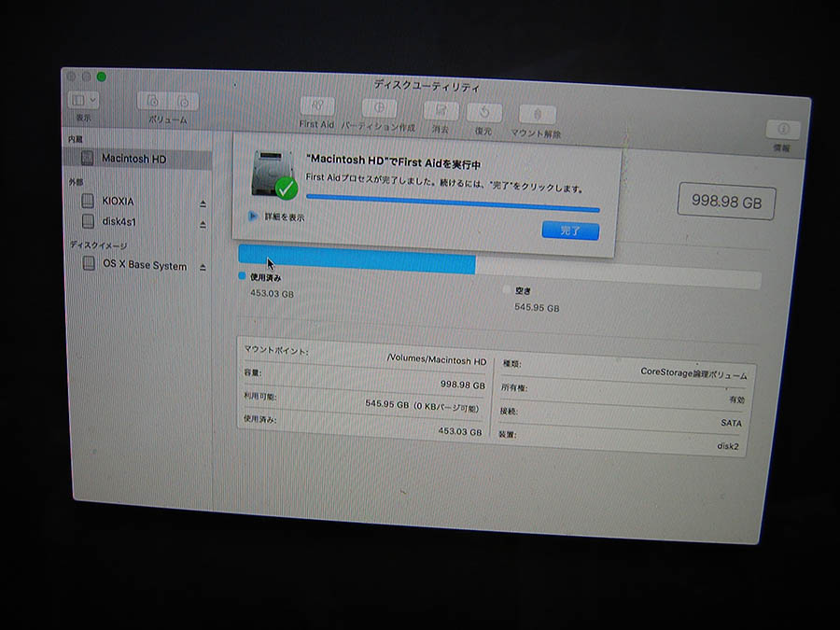Screen dimensions: 840x630
Task: Click the ディスクイメージ sidebar heading
Action: [99, 245]
